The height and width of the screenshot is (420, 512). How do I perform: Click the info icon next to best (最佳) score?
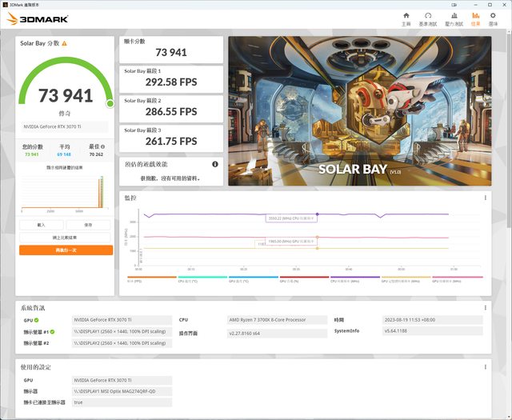106,147
